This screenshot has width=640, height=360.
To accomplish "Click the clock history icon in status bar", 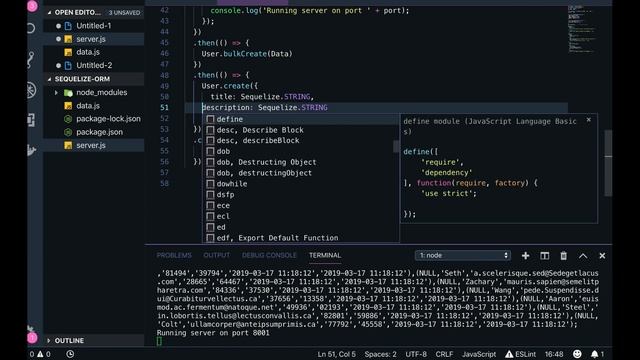I will 70,354.
